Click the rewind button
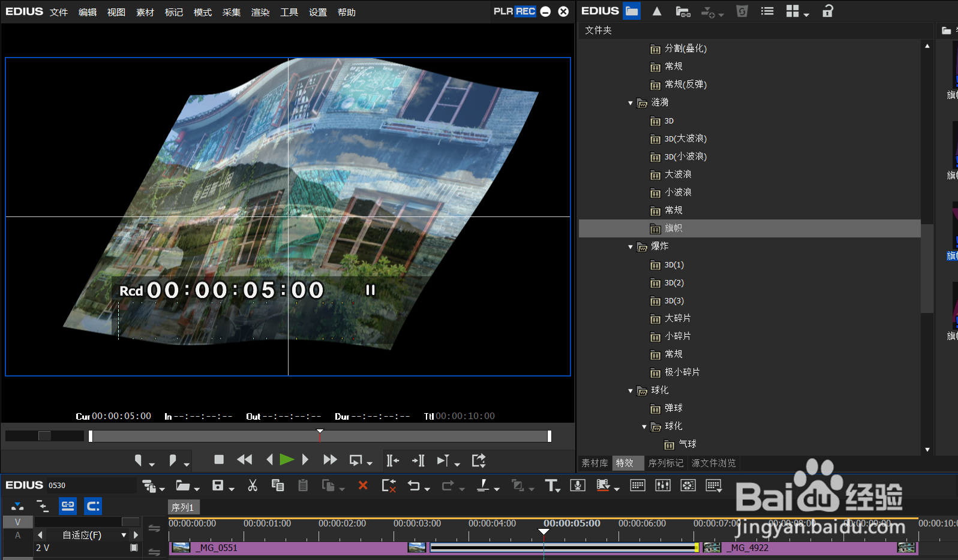The width and height of the screenshot is (958, 560). coord(245,460)
